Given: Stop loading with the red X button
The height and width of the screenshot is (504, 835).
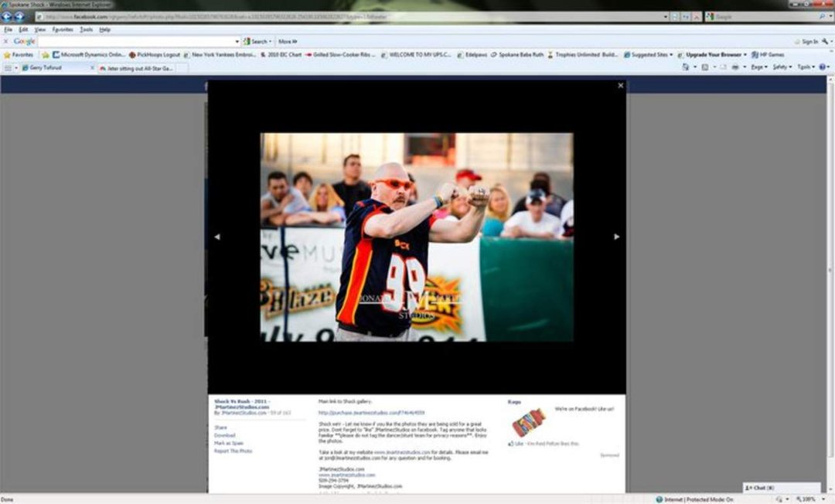Looking at the screenshot, I should point(696,17).
